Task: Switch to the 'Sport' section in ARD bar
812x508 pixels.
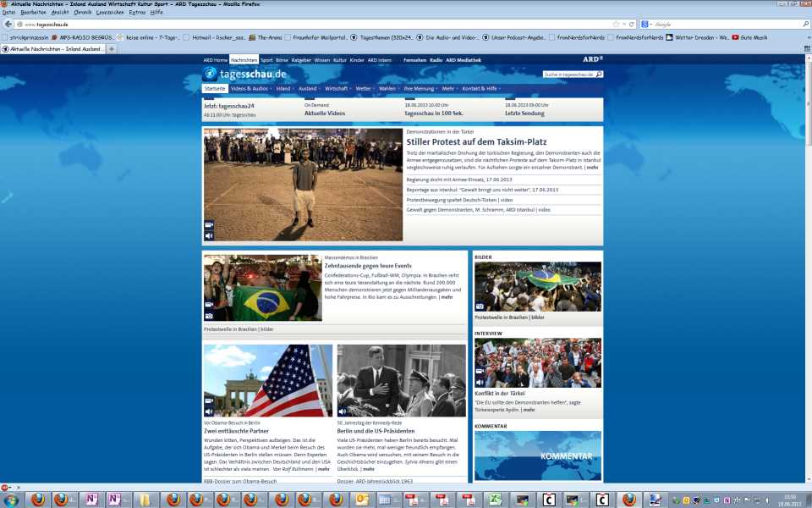Action: pyautogui.click(x=266, y=60)
